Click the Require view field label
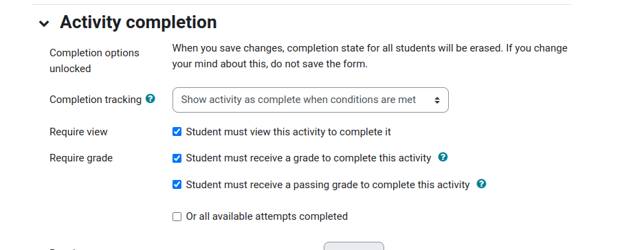Viewport: 644px width, 250px height. 78,132
